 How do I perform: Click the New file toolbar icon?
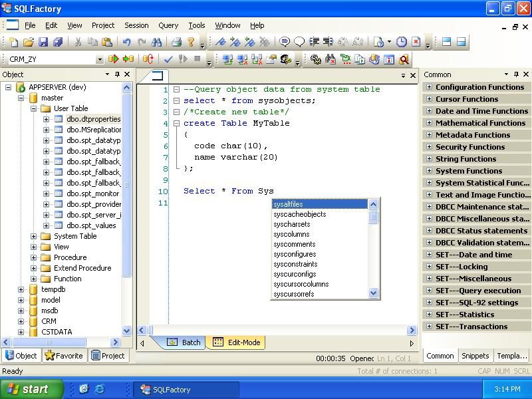pos(13,42)
